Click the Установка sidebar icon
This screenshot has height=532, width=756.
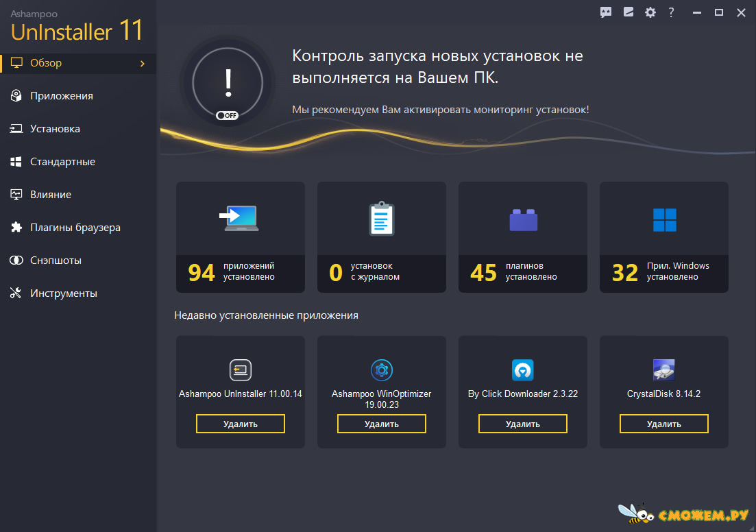pyautogui.click(x=16, y=129)
